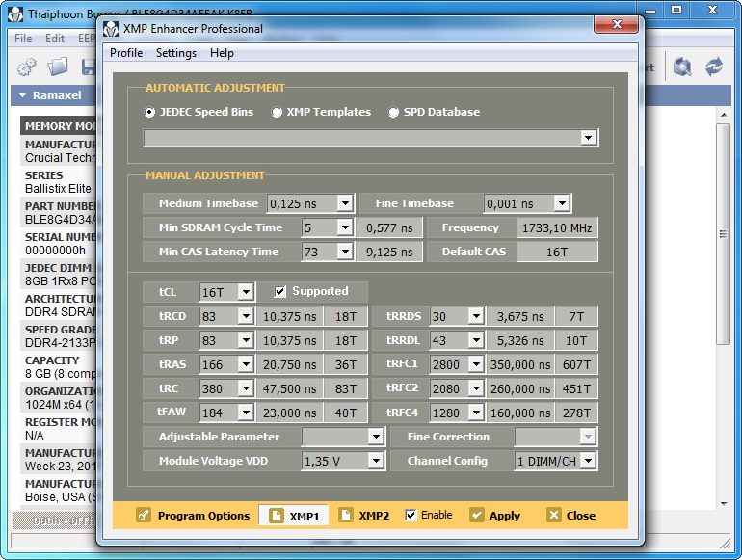Click the XMP2 page icon

[346, 515]
